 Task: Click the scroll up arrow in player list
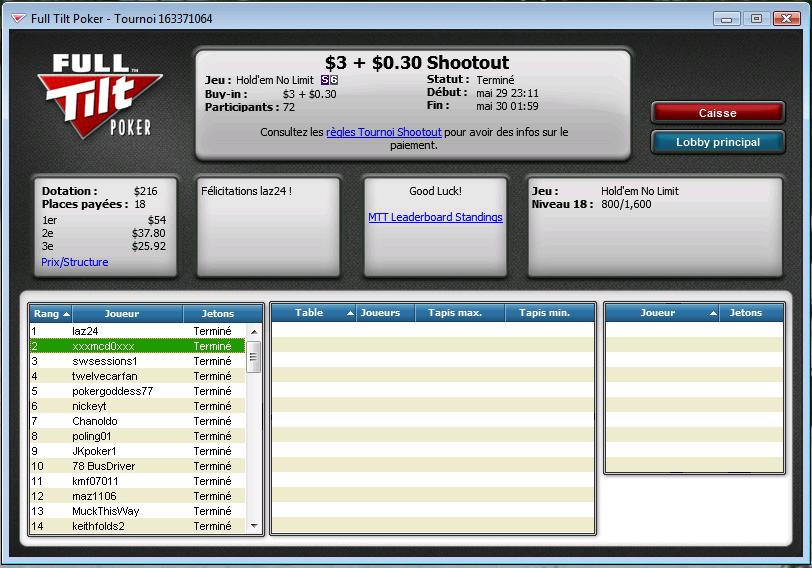pos(254,331)
